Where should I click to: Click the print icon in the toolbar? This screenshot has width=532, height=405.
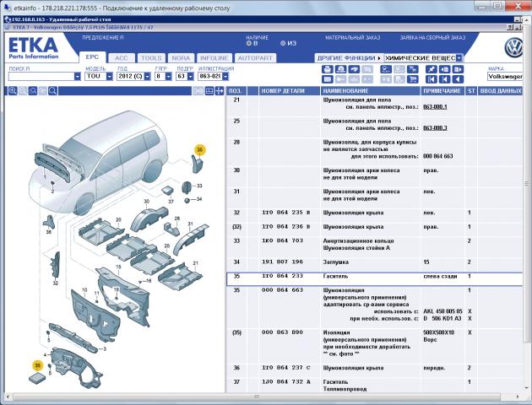[327, 69]
